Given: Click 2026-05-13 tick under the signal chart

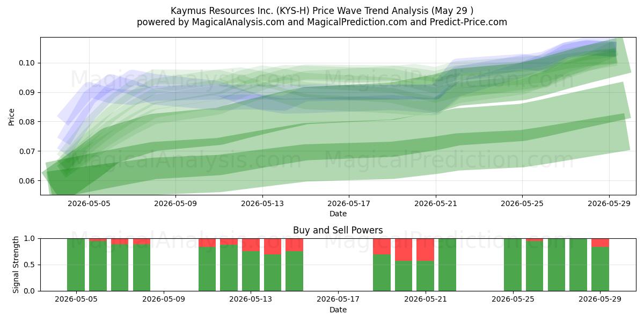Looking at the screenshot, I should [x=251, y=299].
